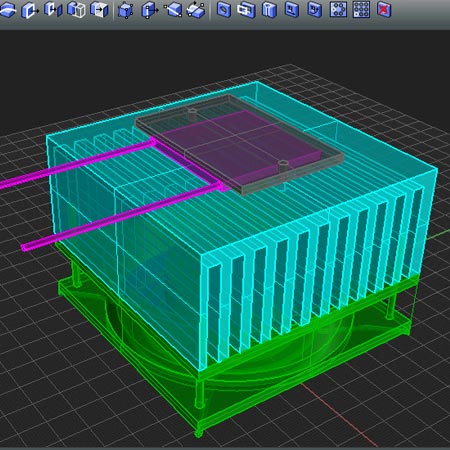Viewport: 450px width, 450px height.
Task: Choose the rectangular grid hole pattern icon
Action: point(361,9)
